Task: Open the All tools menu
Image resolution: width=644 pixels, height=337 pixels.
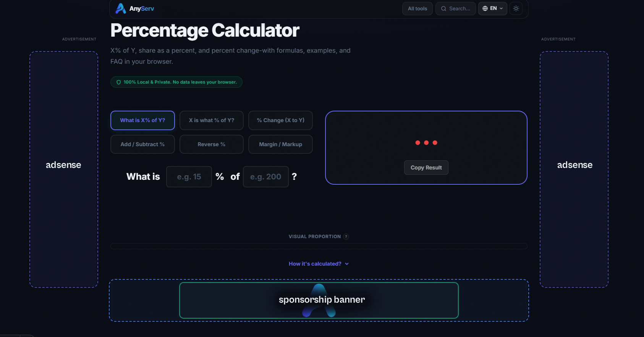Action: tap(417, 8)
